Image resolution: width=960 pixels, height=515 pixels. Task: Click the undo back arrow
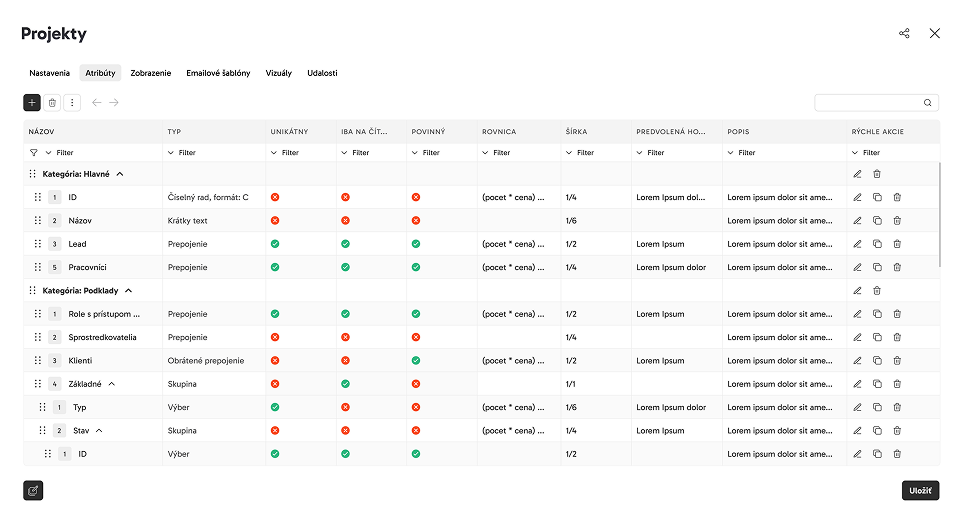(x=96, y=103)
